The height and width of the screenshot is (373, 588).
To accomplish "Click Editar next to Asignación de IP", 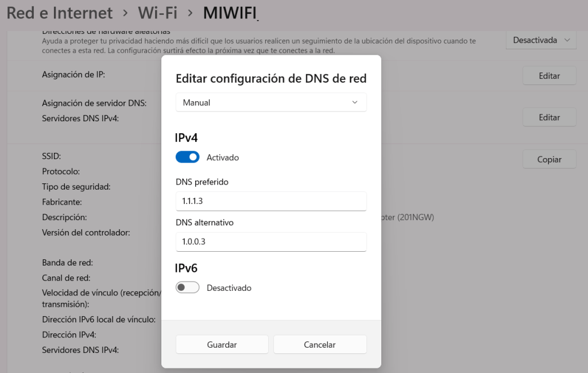I will click(x=549, y=76).
